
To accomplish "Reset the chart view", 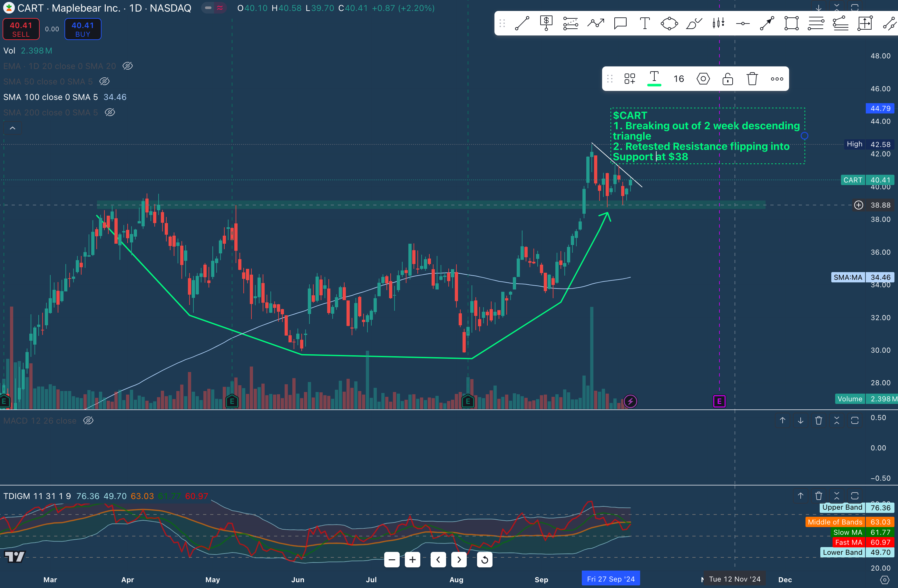I will point(484,560).
